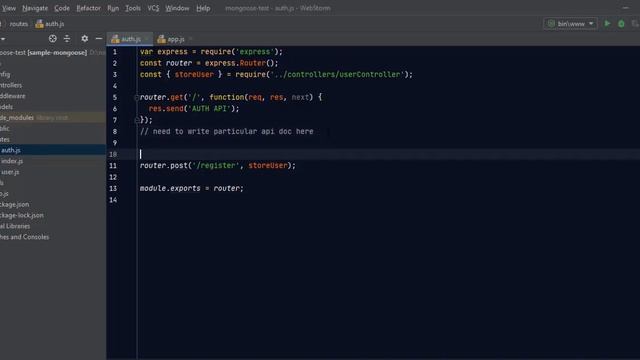Click the 'express' string on line 1
640x360 pixels.
pos(255,52)
